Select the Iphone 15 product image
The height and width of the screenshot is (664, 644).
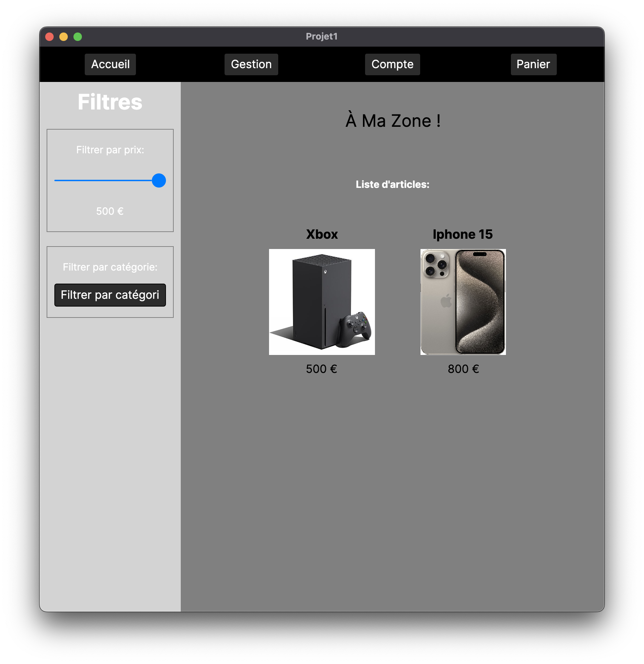pyautogui.click(x=463, y=302)
